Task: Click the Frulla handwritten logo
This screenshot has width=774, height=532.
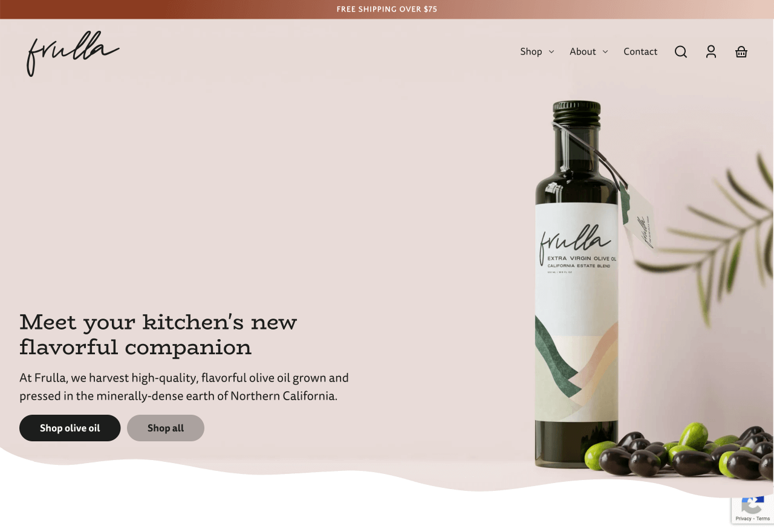Action: (x=73, y=53)
